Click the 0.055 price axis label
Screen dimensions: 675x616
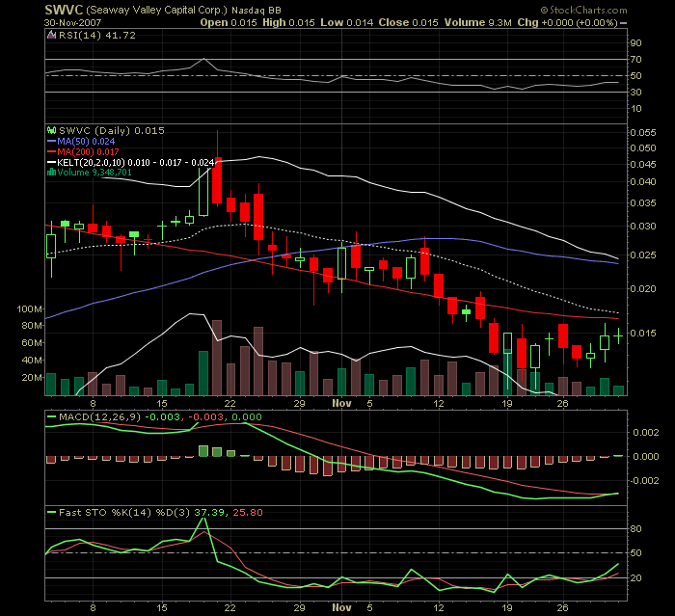643,133
